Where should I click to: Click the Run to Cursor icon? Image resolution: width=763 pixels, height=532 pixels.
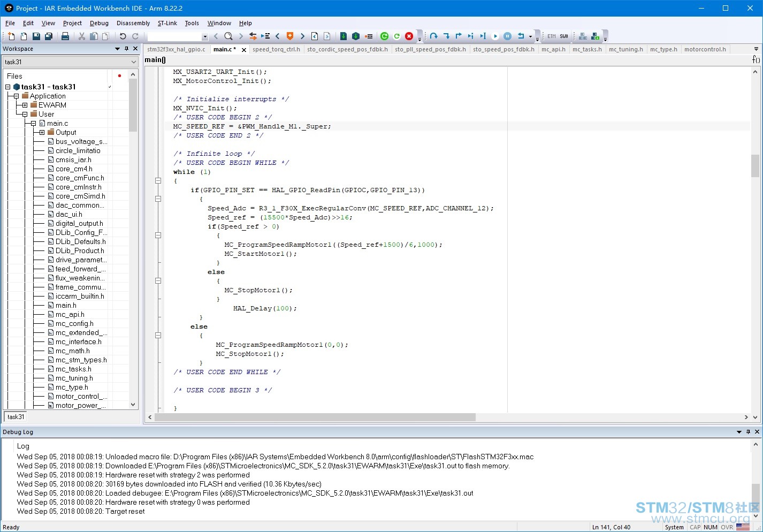pyautogui.click(x=483, y=36)
